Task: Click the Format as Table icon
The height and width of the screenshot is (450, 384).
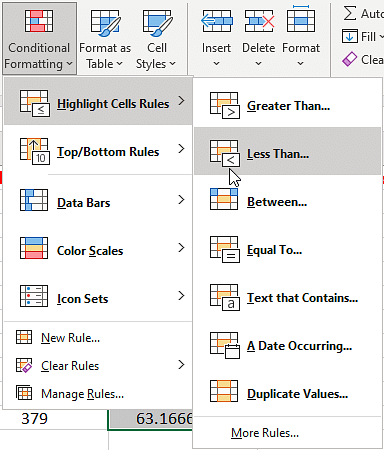Action: pyautogui.click(x=106, y=22)
